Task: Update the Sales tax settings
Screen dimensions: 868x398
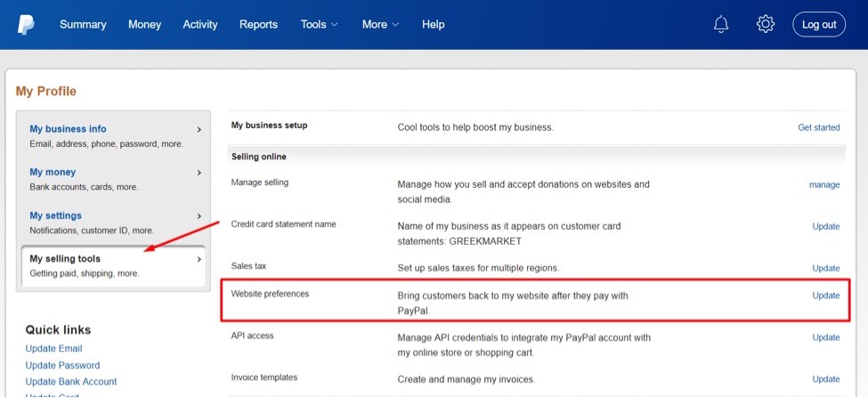Action: tap(826, 268)
